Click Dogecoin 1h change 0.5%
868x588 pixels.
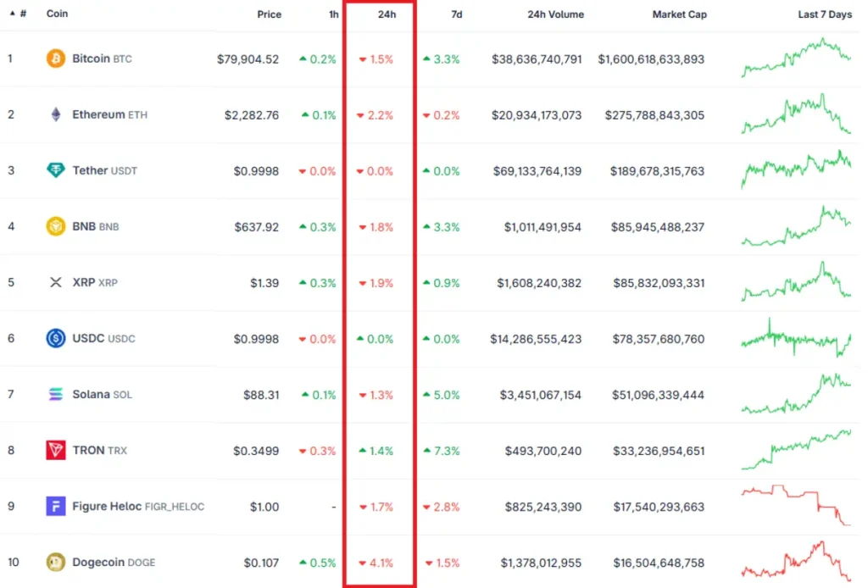coord(318,563)
